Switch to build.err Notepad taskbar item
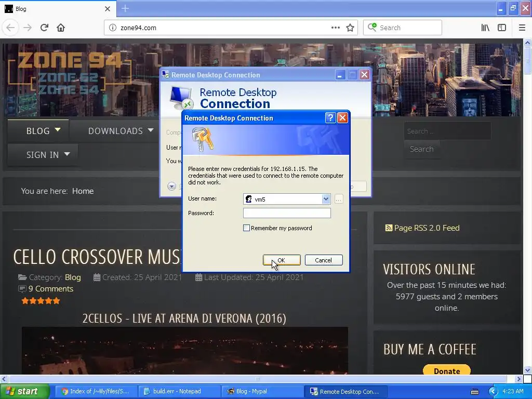This screenshot has width=532, height=399. pyautogui.click(x=180, y=392)
